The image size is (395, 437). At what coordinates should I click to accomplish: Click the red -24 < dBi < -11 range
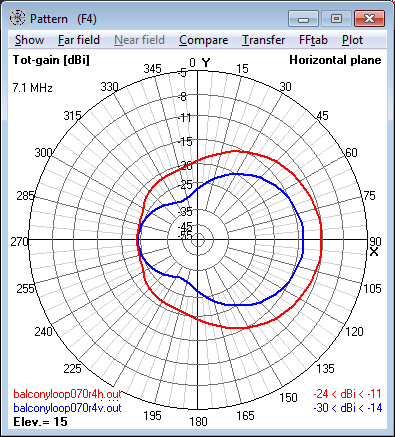347,394
